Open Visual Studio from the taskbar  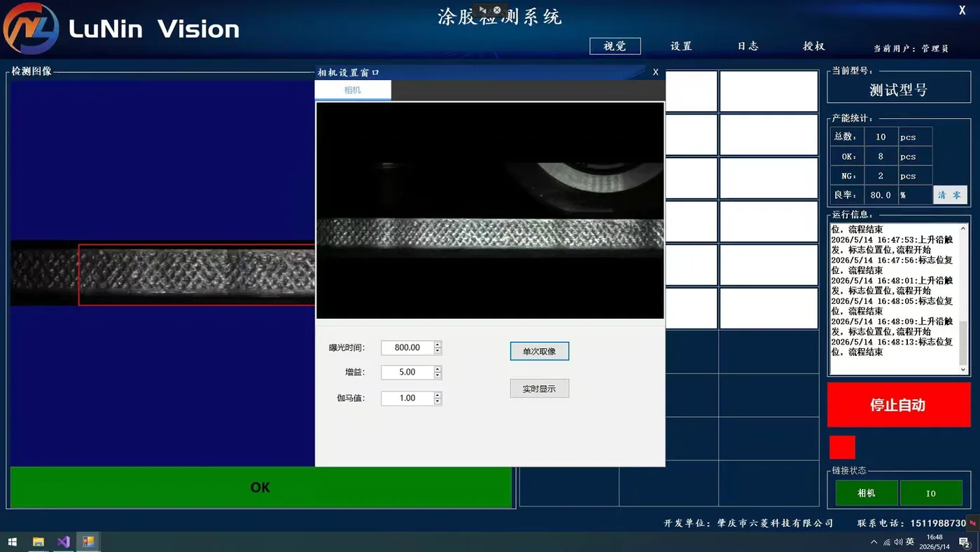click(x=63, y=541)
